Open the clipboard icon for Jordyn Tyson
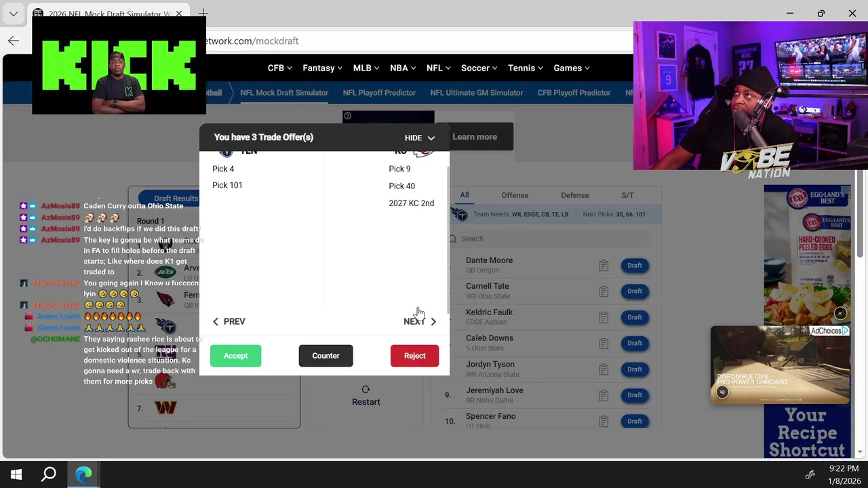 pos(604,369)
